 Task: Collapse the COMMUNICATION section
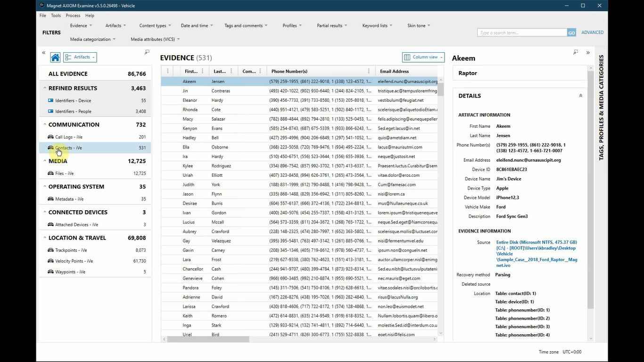[45, 124]
